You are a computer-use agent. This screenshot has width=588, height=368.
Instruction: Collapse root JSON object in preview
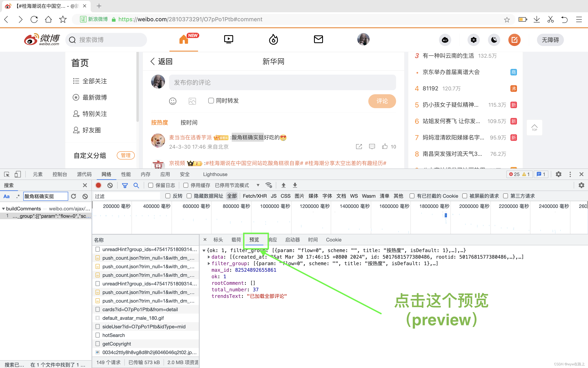point(204,250)
